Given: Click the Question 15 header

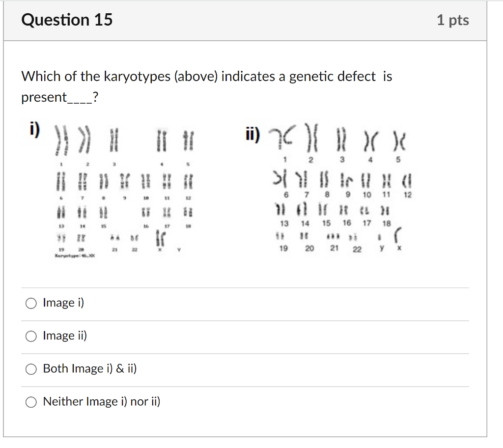Looking at the screenshot, I should click(x=67, y=20).
